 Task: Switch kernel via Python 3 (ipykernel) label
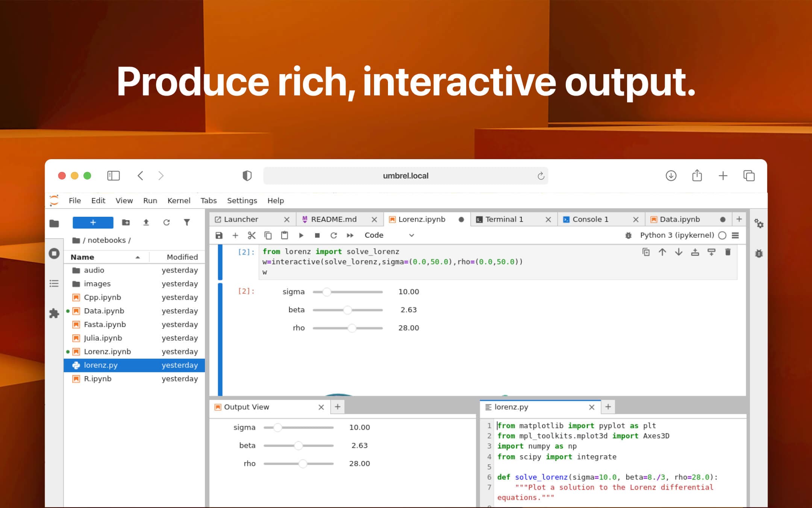tap(677, 235)
